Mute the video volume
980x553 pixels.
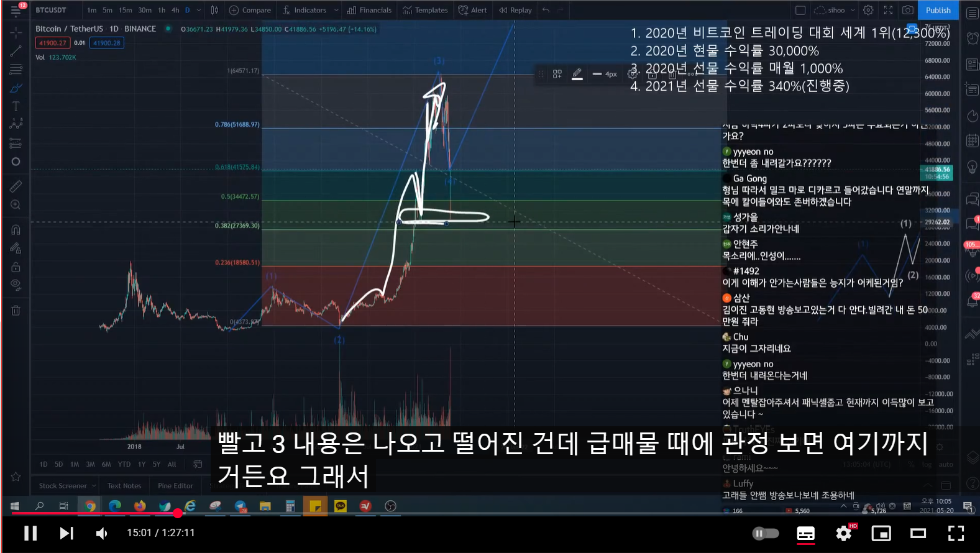pyautogui.click(x=102, y=533)
